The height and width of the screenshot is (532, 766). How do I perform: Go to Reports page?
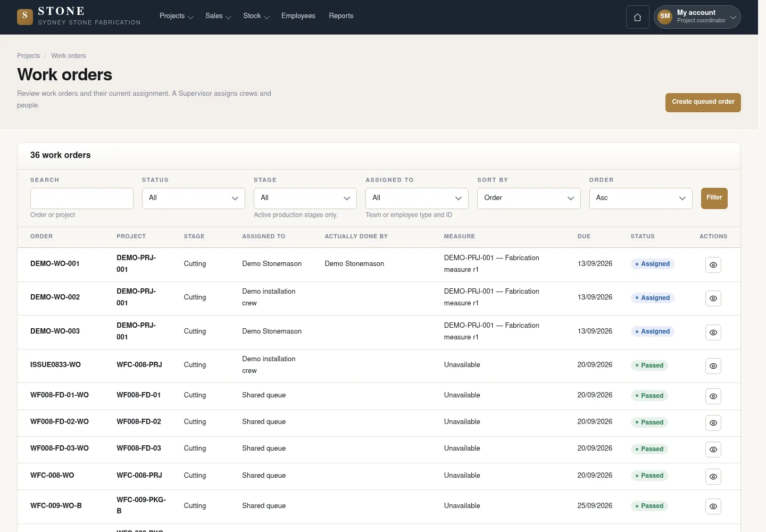[341, 16]
